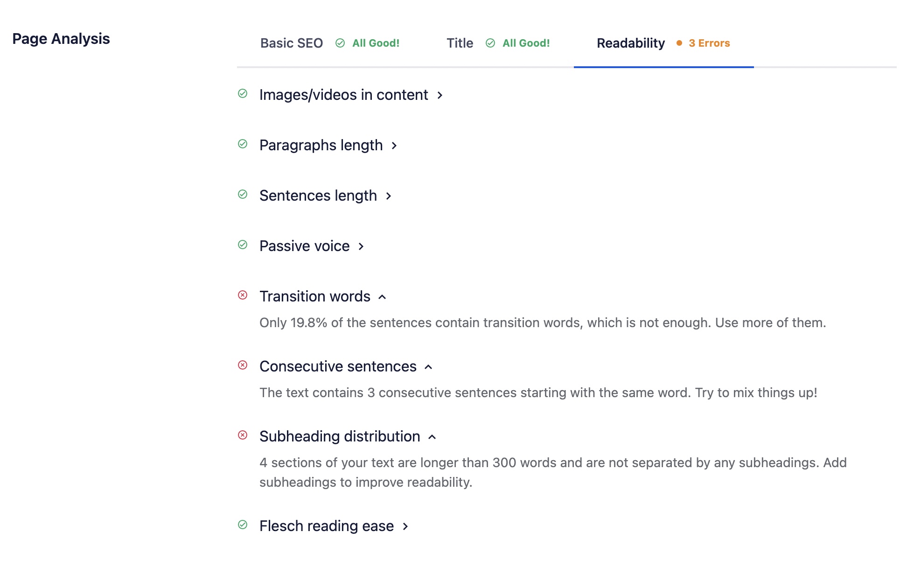921x588 pixels.
Task: Click the Passive voice label
Action: (x=304, y=246)
